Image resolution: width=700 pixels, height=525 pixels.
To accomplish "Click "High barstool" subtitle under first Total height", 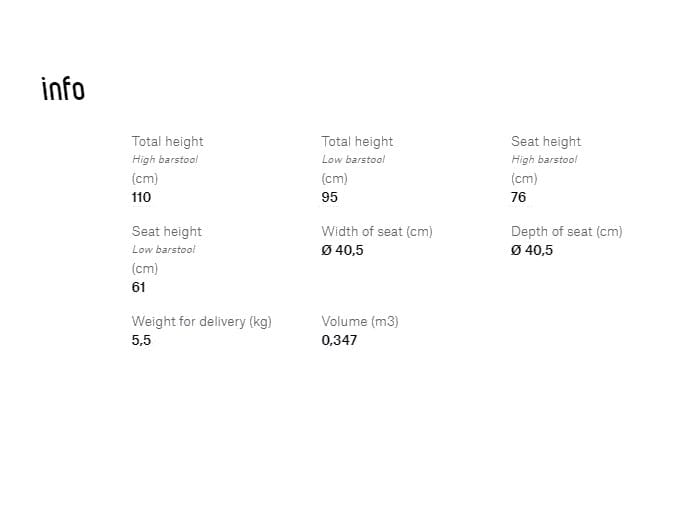I will tap(165, 160).
